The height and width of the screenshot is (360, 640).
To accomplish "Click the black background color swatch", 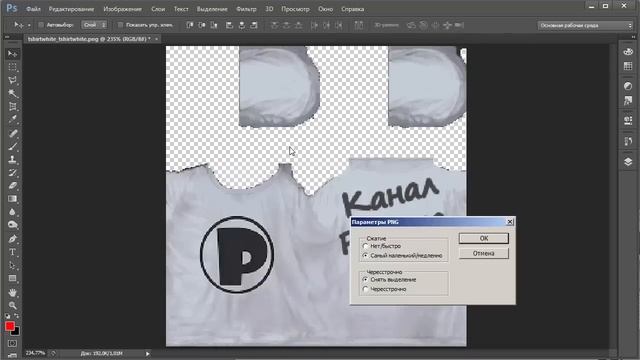I will [x=16, y=332].
